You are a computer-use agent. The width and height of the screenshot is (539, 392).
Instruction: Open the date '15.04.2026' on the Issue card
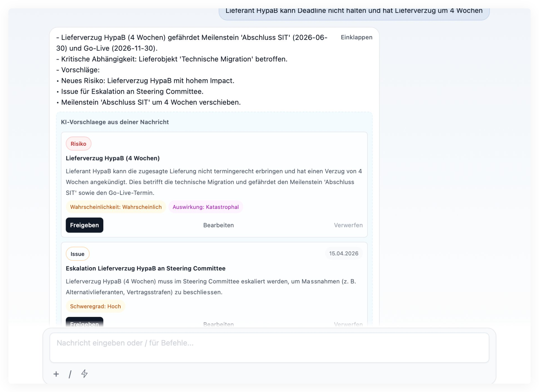pos(344,253)
